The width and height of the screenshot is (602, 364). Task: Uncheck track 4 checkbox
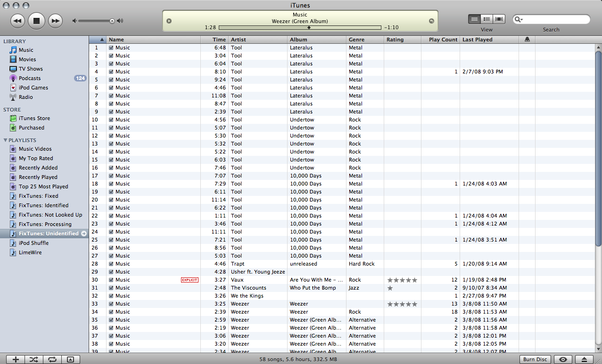pyautogui.click(x=111, y=72)
